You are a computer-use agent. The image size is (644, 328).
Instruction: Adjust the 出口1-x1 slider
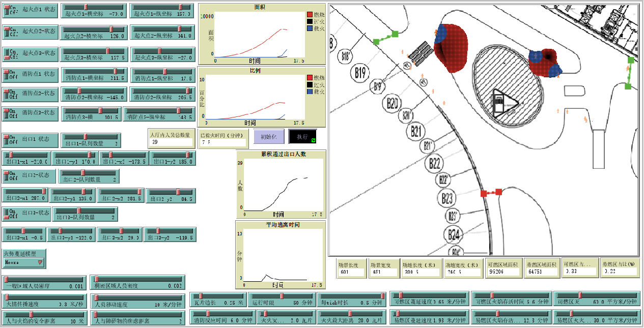click(26, 158)
